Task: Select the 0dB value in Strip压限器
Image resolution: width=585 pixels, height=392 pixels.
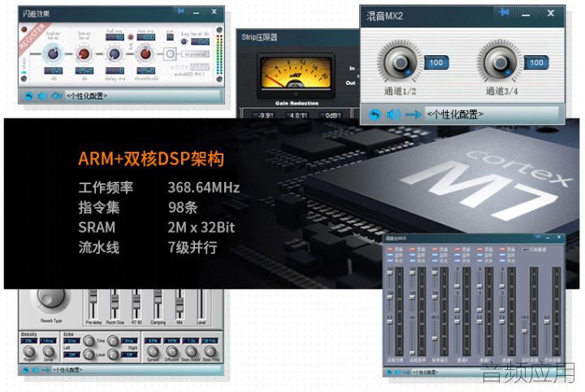Action: pos(330,115)
